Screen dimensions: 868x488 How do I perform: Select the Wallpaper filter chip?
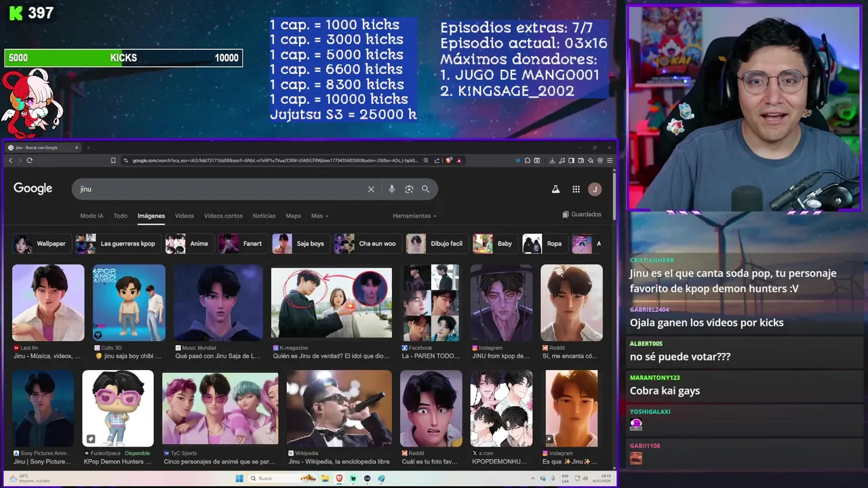pyautogui.click(x=41, y=244)
